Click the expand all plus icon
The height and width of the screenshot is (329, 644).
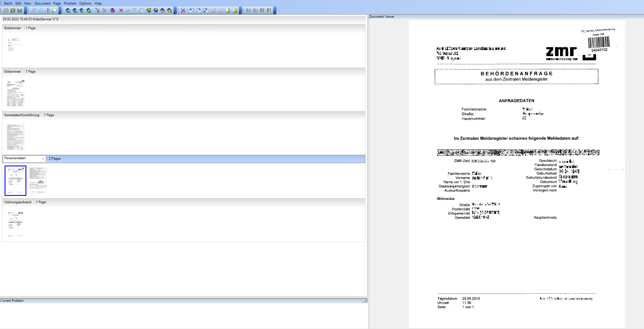click(x=135, y=10)
